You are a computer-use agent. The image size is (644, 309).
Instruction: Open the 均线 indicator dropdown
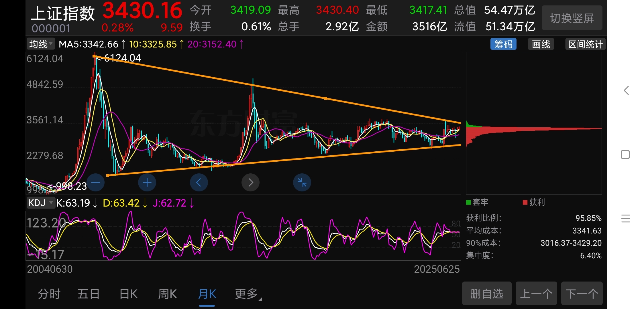(x=41, y=44)
